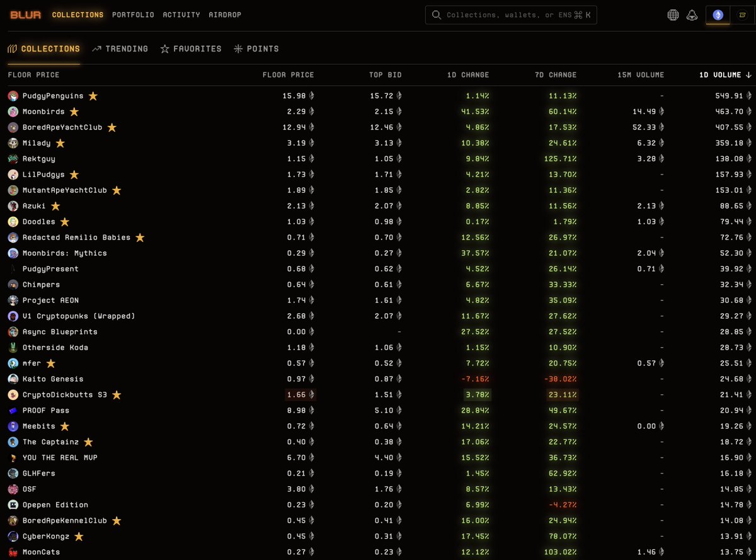Viewport: 756px width, 560px height.
Task: Click the collections search field
Action: pyautogui.click(x=511, y=15)
